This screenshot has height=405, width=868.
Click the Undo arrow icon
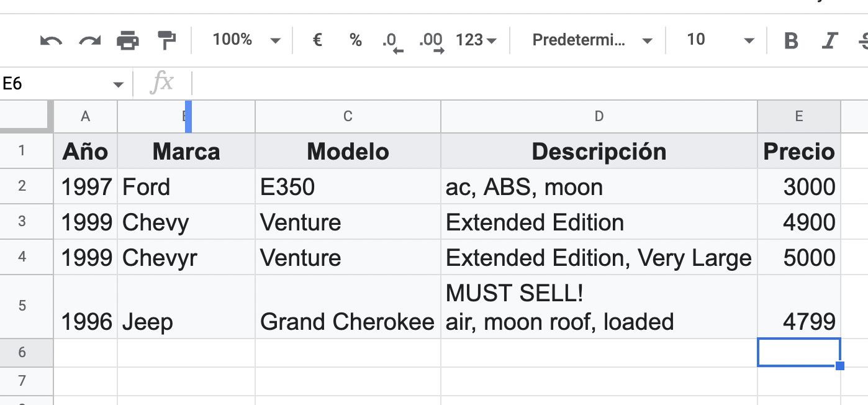51,41
